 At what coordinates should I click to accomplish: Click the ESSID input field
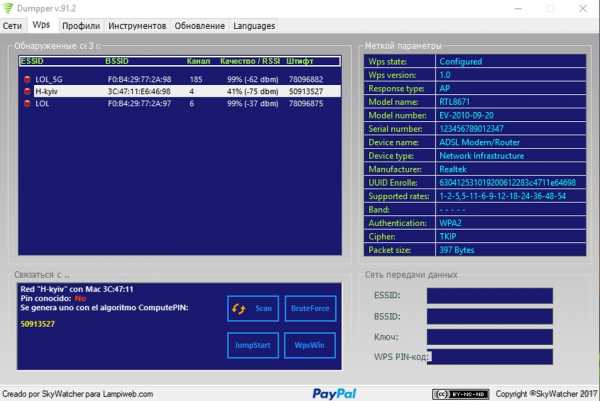coord(490,296)
